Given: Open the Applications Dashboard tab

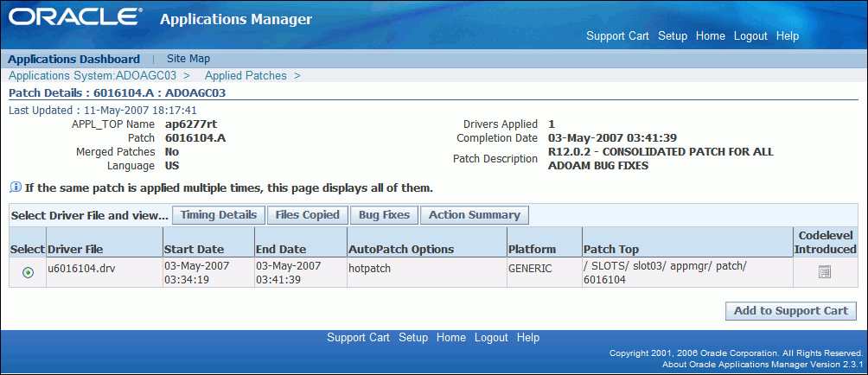Looking at the screenshot, I should 73,59.
